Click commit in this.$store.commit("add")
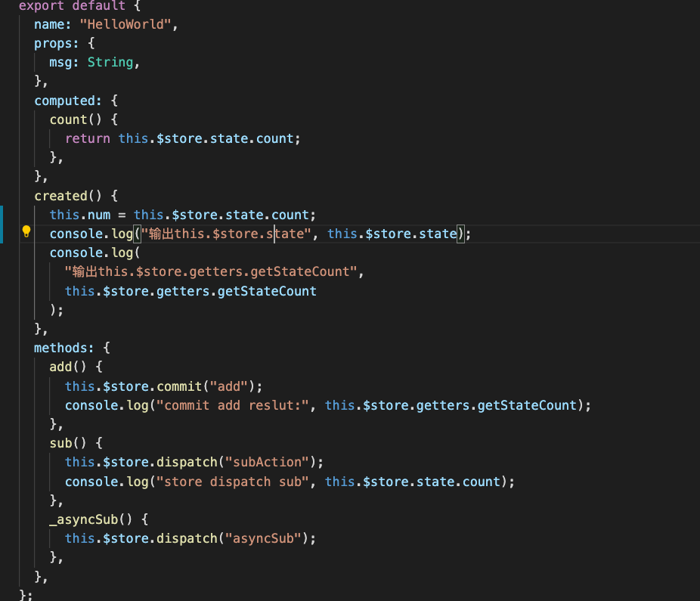The image size is (700, 601). pos(179,386)
